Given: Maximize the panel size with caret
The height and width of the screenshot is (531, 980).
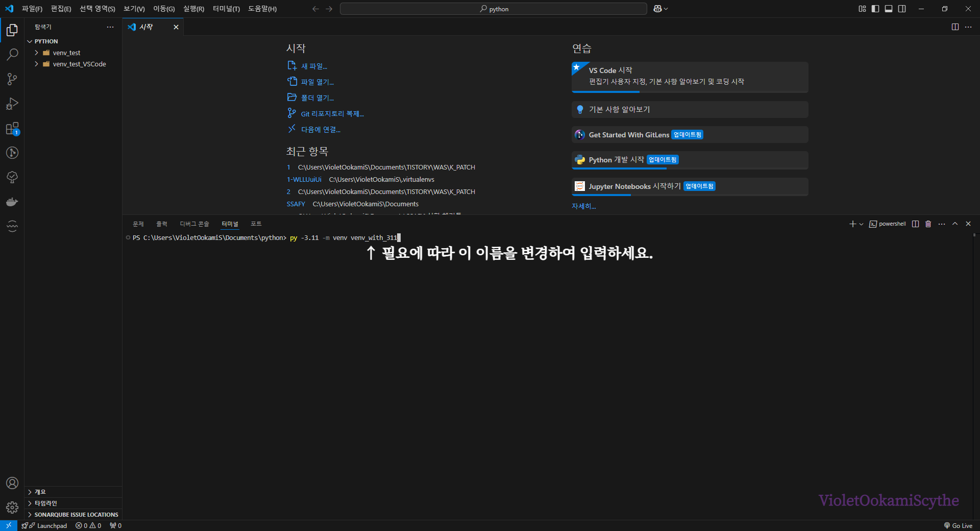Looking at the screenshot, I should (955, 224).
